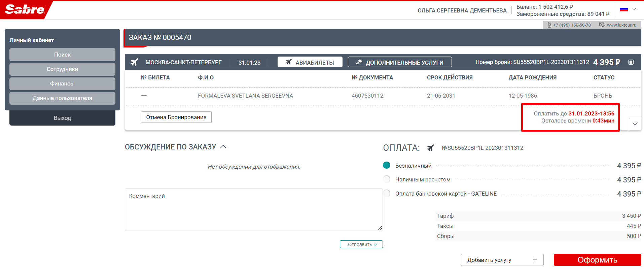Select Безналичный payment option
644x274 pixels.
click(x=387, y=165)
